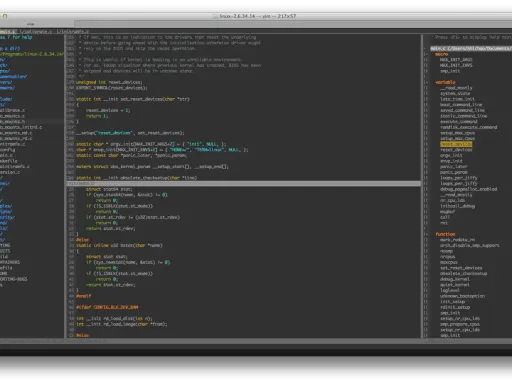Place cursor on __setup("reset_devices") code line
Viewport: 512px width, 384px height.
tap(130, 133)
